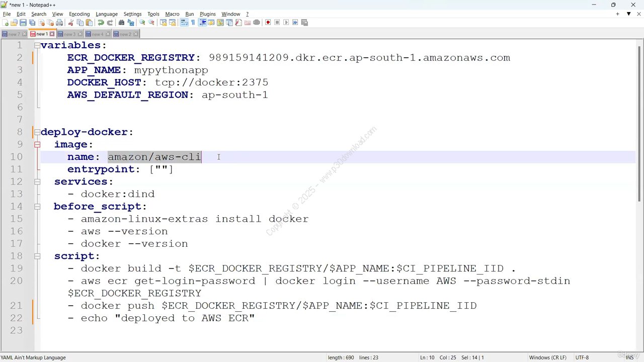Toggle Show All Characters pilcrow icon
Image resolution: width=644 pixels, height=362 pixels.
pos(193,22)
